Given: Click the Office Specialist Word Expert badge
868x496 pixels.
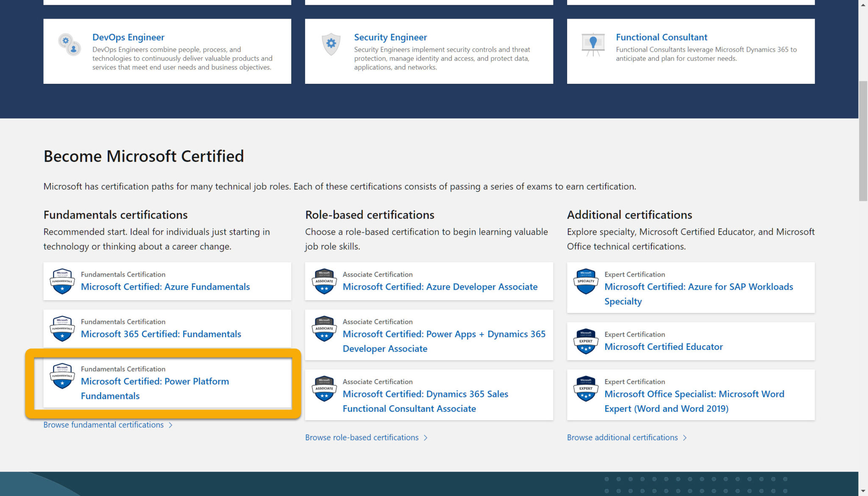Looking at the screenshot, I should click(586, 389).
